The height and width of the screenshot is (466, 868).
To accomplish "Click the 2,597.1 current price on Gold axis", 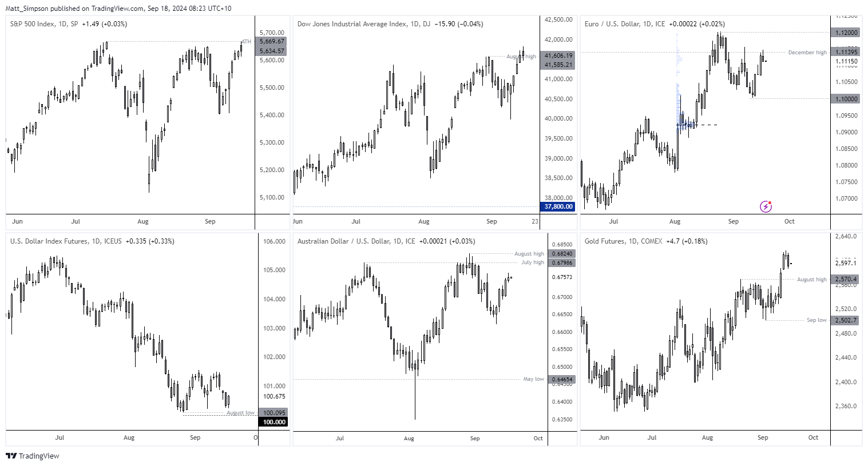I will pyautogui.click(x=846, y=263).
